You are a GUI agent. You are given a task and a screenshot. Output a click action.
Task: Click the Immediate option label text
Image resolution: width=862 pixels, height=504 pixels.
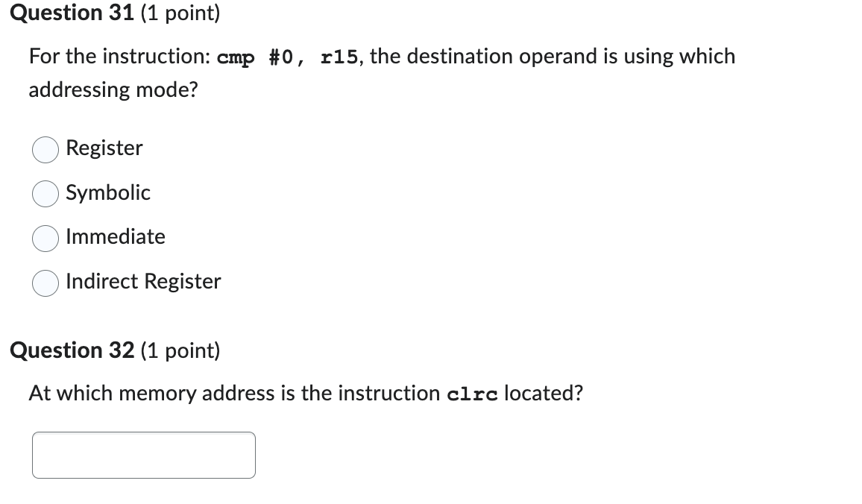[116, 237]
